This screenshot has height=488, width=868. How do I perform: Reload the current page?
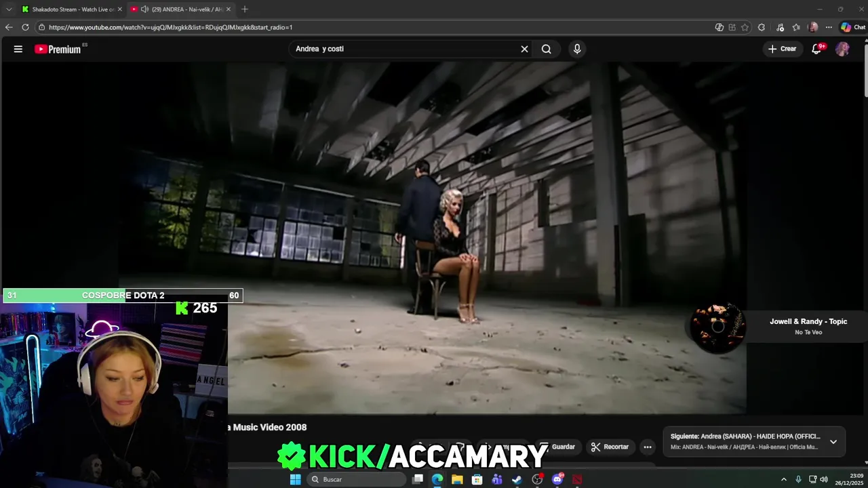[x=25, y=27]
